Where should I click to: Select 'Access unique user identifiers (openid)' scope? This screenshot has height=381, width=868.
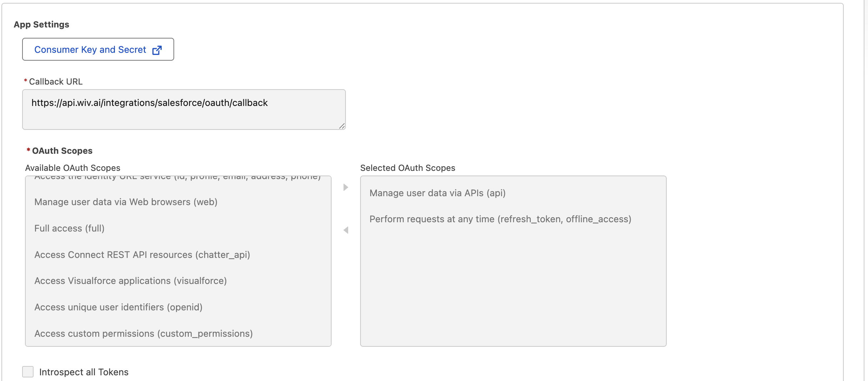tap(118, 307)
